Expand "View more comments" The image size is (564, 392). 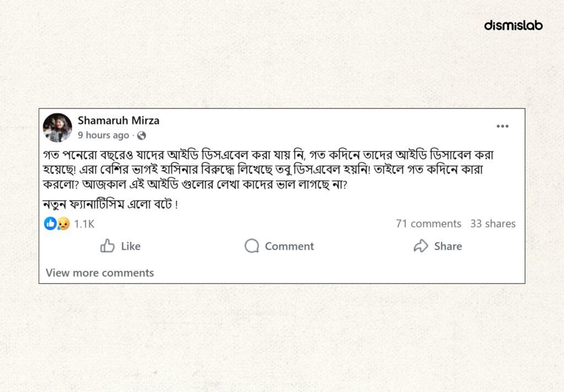point(100,273)
